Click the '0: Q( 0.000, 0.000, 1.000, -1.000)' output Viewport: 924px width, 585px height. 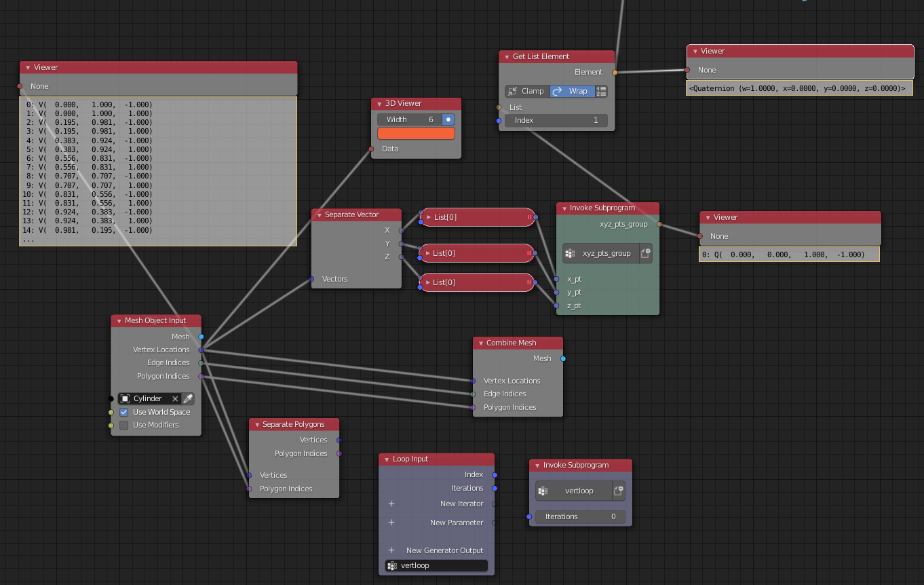[784, 254]
